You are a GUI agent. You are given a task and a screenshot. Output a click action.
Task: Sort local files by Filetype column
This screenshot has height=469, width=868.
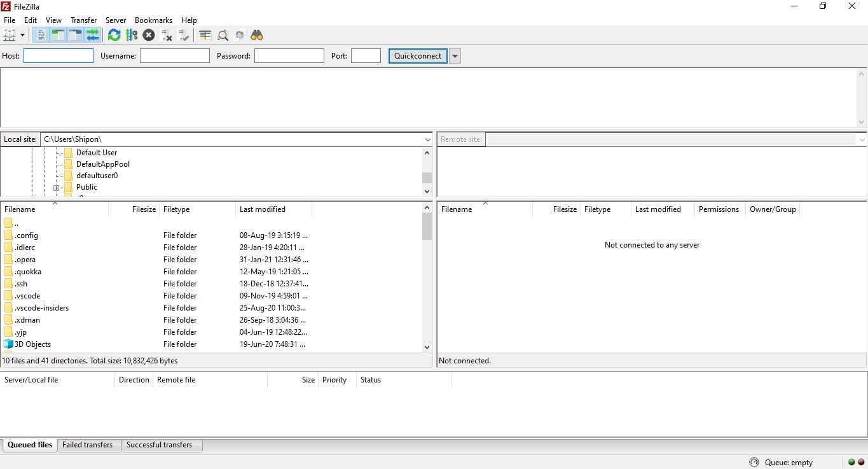pyautogui.click(x=198, y=209)
